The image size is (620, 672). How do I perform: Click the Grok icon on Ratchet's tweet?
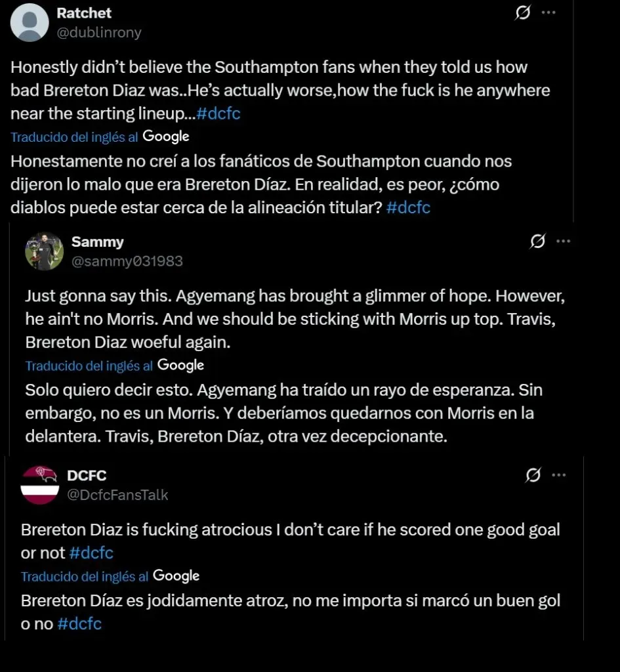click(523, 13)
